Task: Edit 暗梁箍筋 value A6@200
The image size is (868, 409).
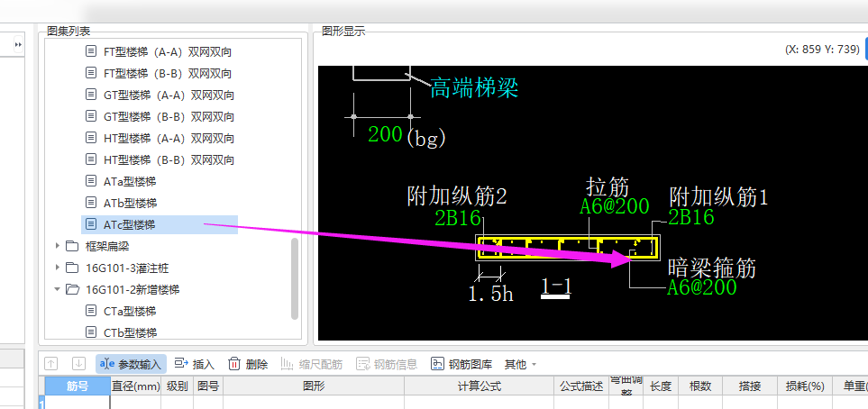Action: coord(702,287)
